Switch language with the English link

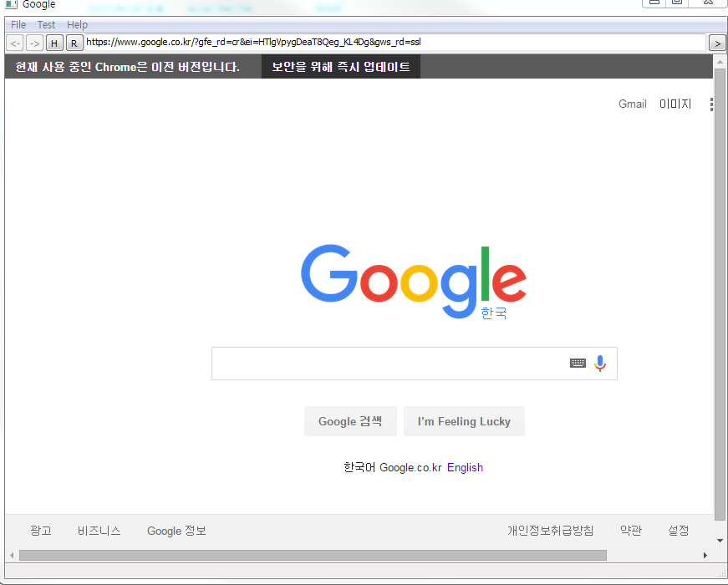coord(465,467)
